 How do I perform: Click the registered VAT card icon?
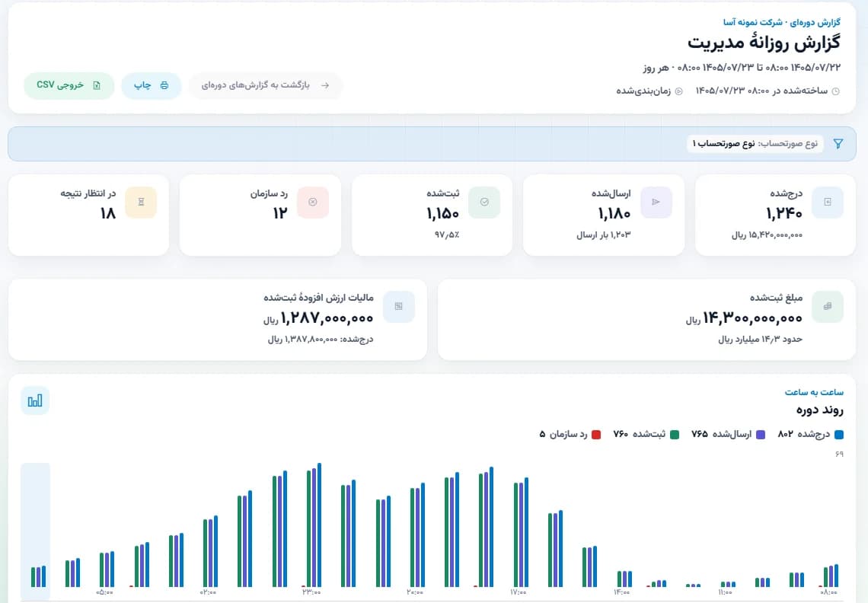point(398,306)
